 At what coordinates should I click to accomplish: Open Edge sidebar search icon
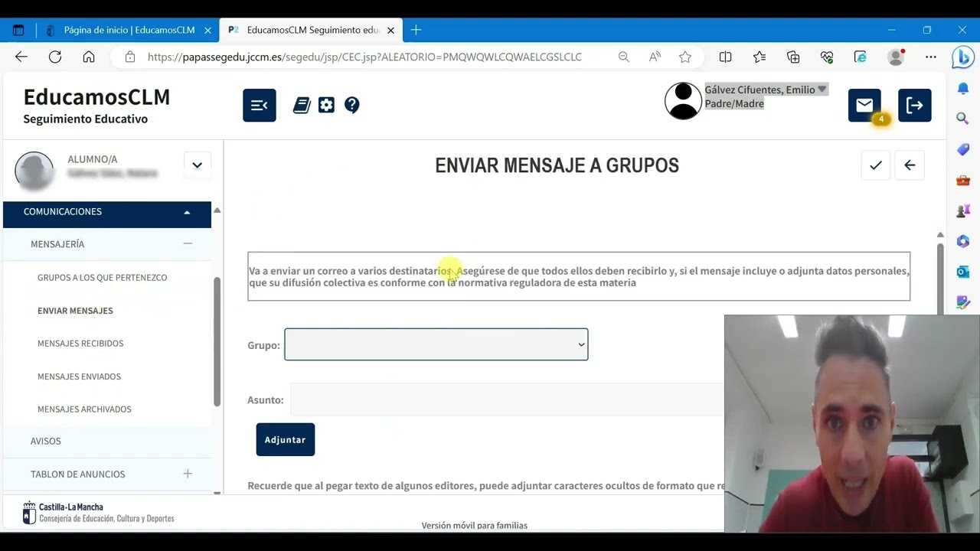click(x=963, y=119)
